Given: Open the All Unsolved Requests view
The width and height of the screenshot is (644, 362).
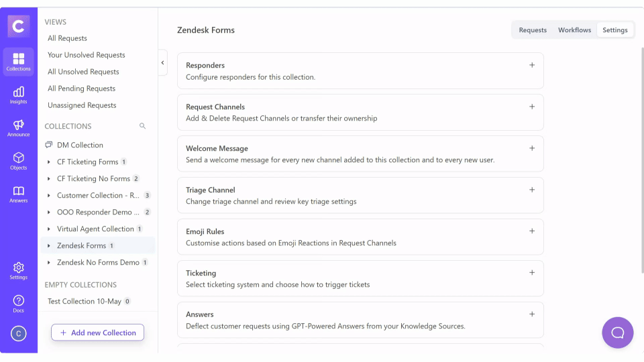Looking at the screenshot, I should (83, 72).
